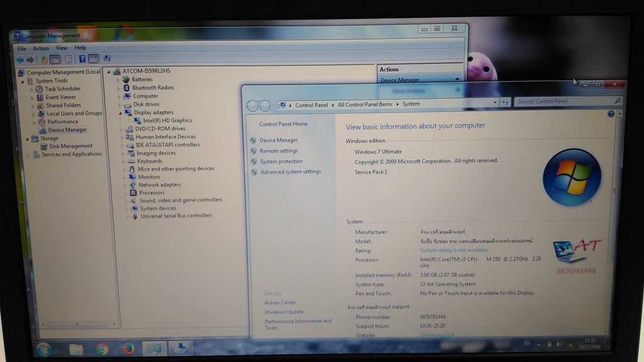Image resolution: width=644 pixels, height=362 pixels.
Task: Click the Back navigation arrow in Computer Management
Action: point(19,59)
